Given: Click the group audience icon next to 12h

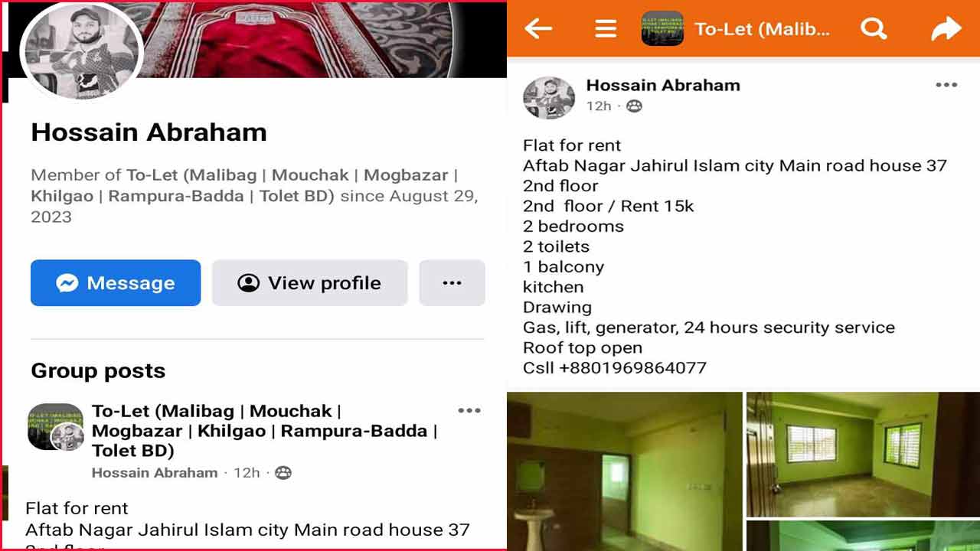Looking at the screenshot, I should [634, 106].
